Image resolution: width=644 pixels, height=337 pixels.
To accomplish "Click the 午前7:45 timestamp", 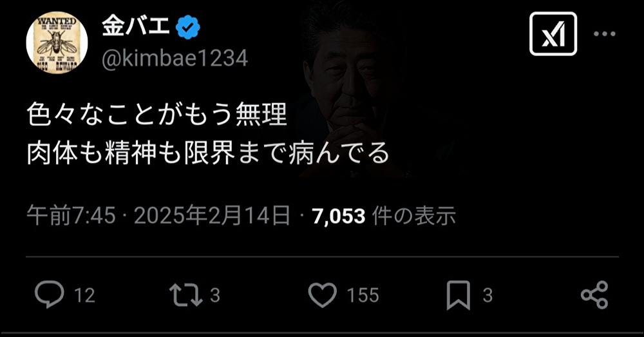I will tap(71, 216).
